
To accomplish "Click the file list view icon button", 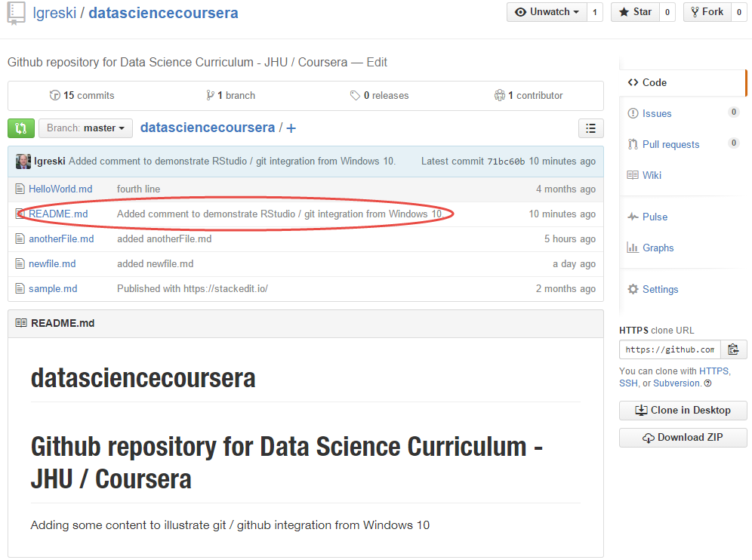I will pyautogui.click(x=590, y=128).
